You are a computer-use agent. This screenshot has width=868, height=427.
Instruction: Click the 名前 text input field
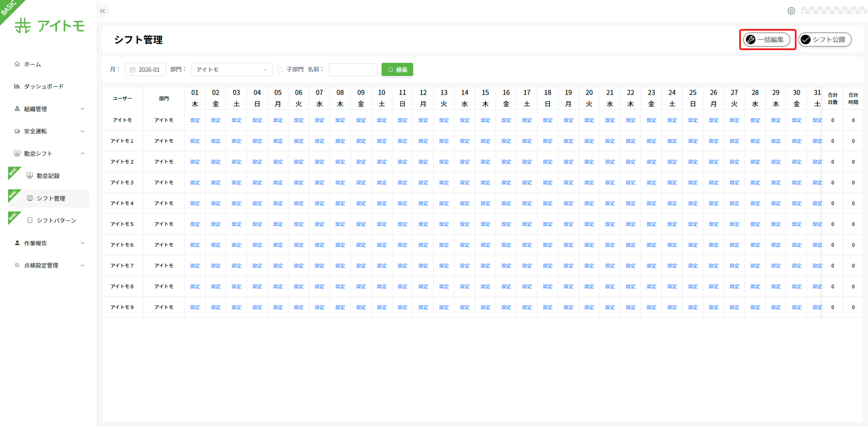coord(353,70)
